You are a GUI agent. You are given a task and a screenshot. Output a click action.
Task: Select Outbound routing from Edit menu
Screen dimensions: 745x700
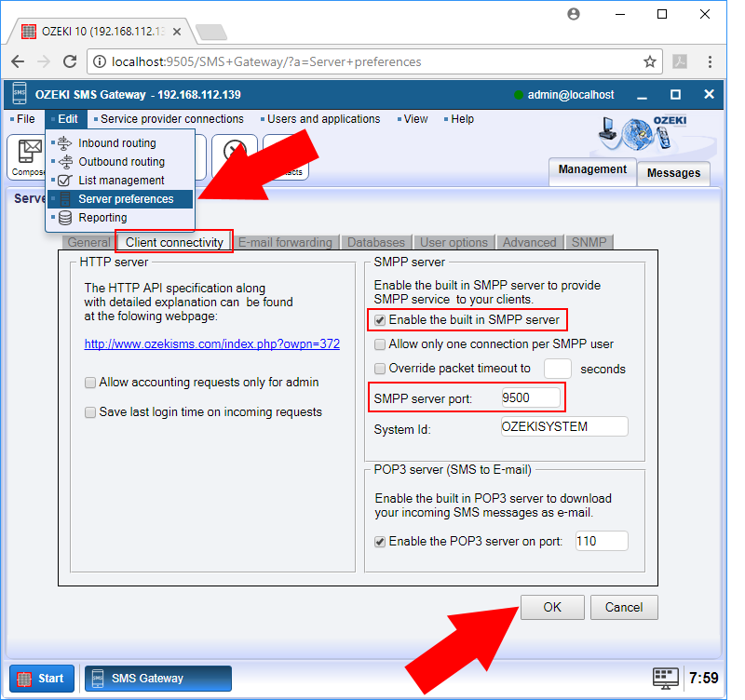[120, 162]
